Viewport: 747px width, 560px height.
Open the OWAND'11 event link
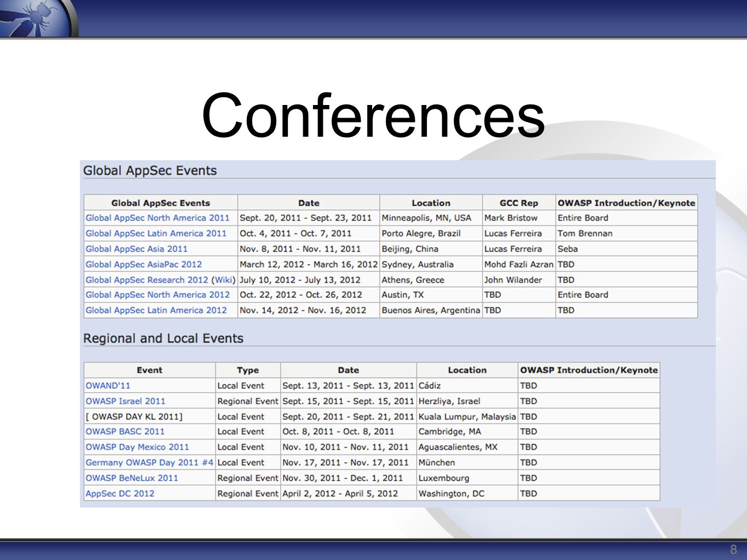108,386
